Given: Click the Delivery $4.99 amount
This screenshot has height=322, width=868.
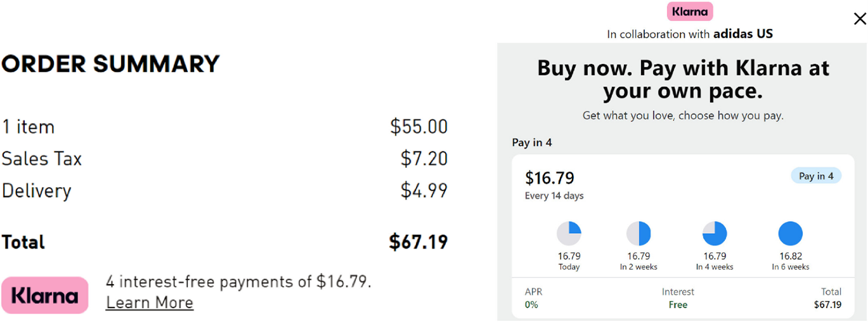Looking at the screenshot, I should (424, 190).
